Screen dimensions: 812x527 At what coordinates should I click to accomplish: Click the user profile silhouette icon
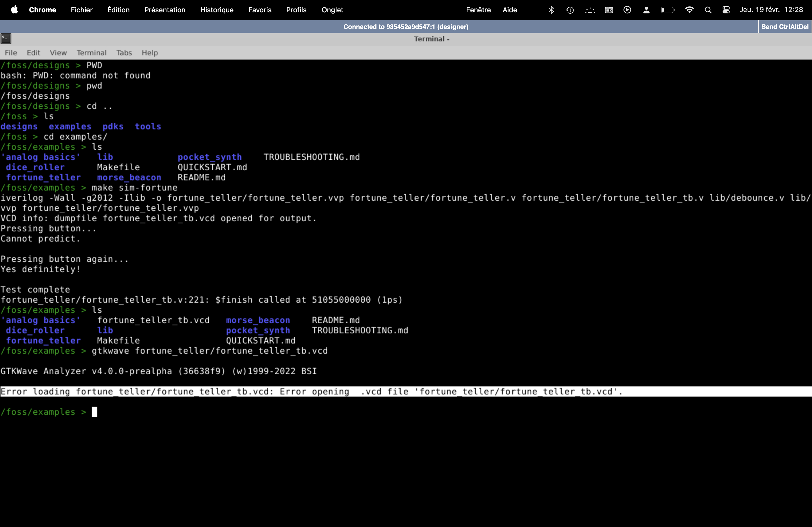[646, 10]
